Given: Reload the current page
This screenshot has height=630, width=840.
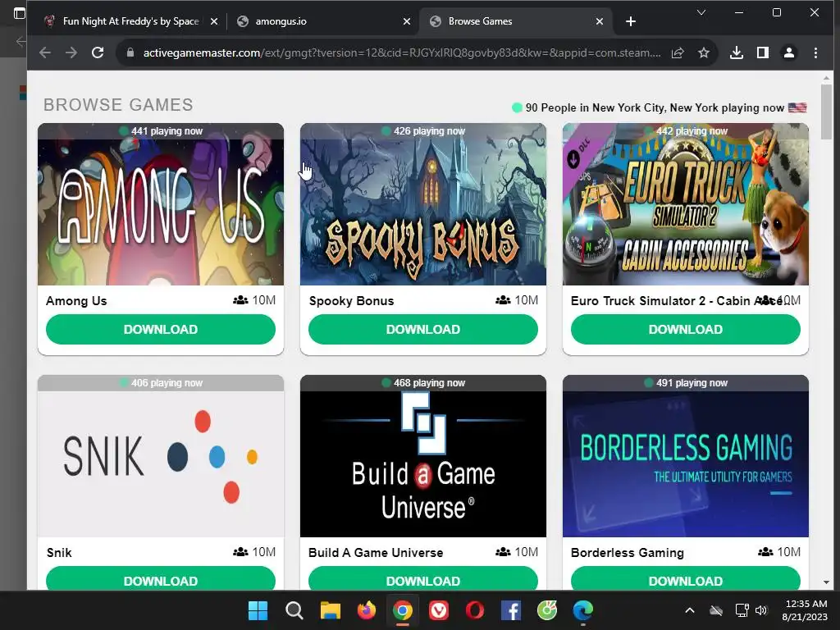Looking at the screenshot, I should [98, 52].
